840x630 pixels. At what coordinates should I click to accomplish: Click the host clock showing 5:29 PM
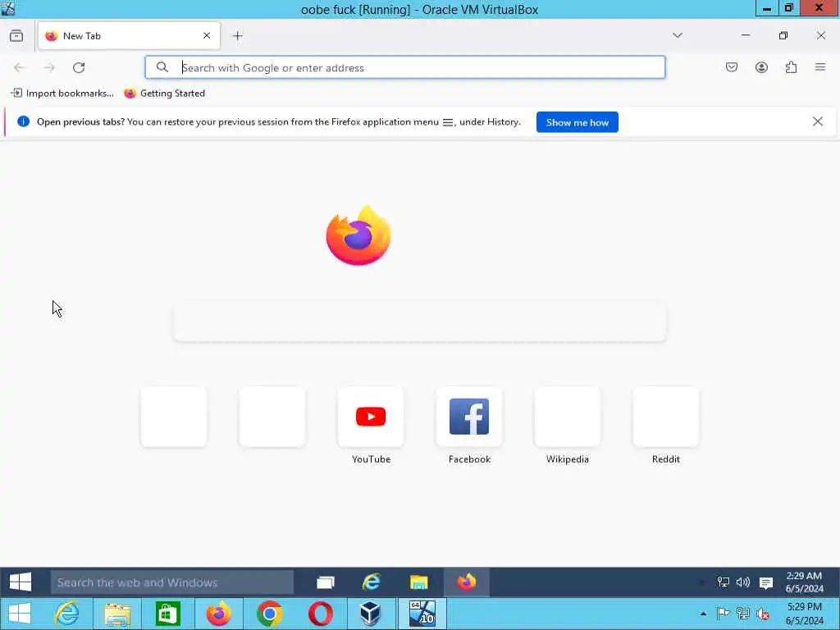click(x=804, y=614)
